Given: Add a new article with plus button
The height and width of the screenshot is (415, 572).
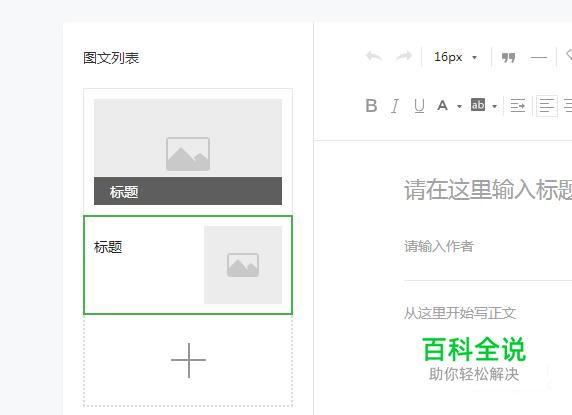Looking at the screenshot, I should (188, 360).
